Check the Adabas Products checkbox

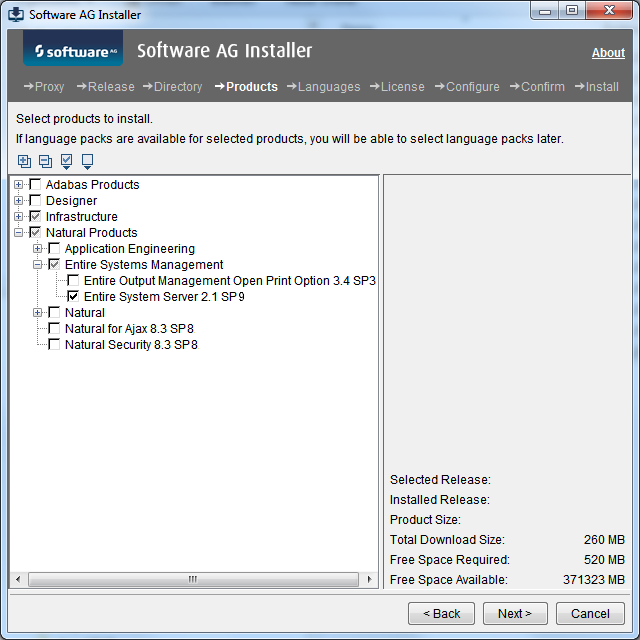coord(35,185)
